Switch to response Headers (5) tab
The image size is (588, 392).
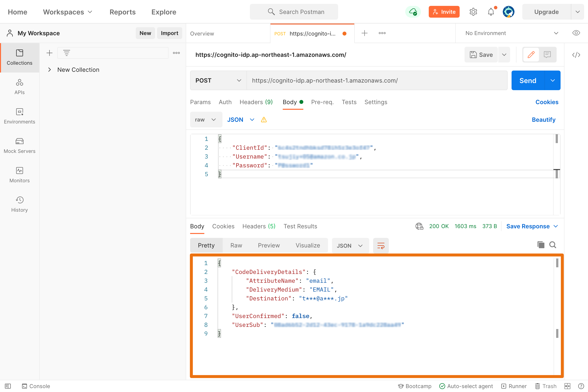click(259, 226)
